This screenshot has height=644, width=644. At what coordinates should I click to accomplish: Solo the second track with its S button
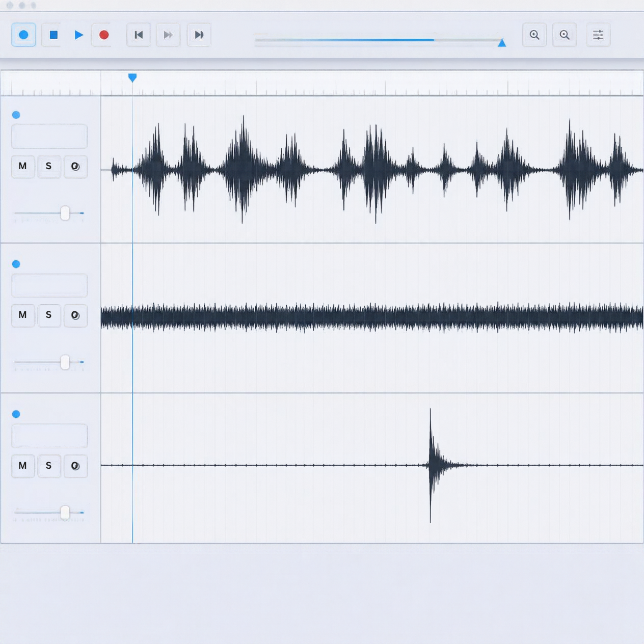pyautogui.click(x=49, y=315)
